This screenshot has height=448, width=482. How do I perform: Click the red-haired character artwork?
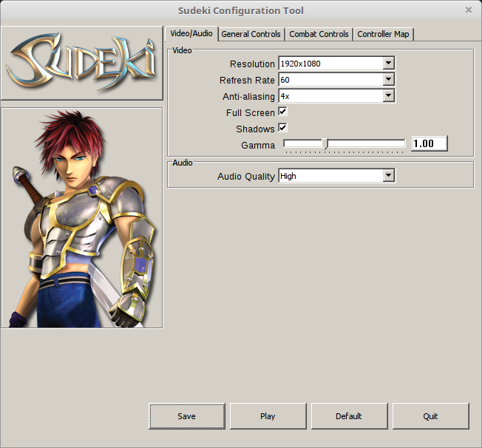tap(82, 217)
